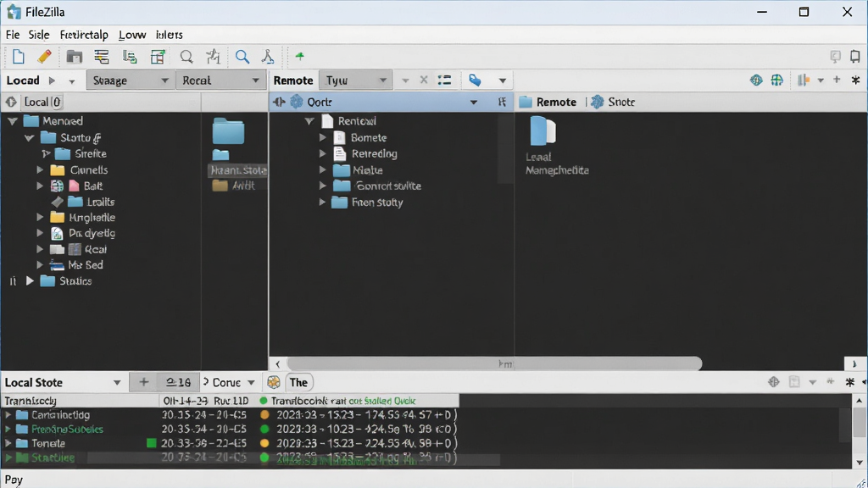Click the Lead Mamaghetita file icon
This screenshot has width=868, height=488.
542,130
